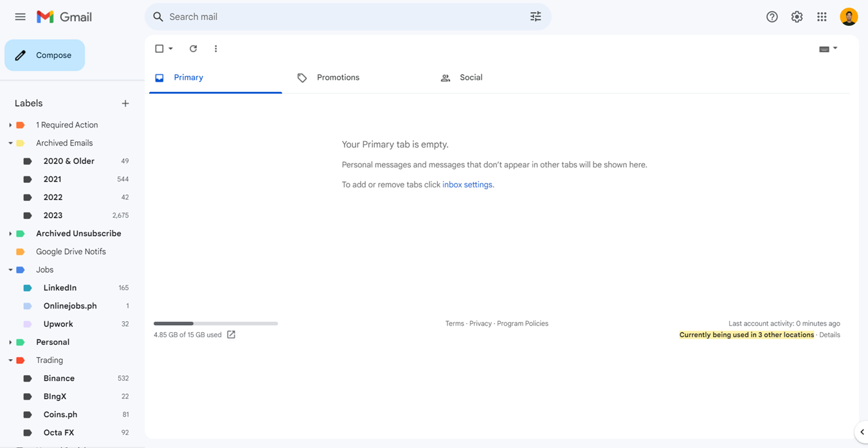Screen dimensions: 868x448
Task: Open the More options three-dot menu
Action: click(x=216, y=49)
